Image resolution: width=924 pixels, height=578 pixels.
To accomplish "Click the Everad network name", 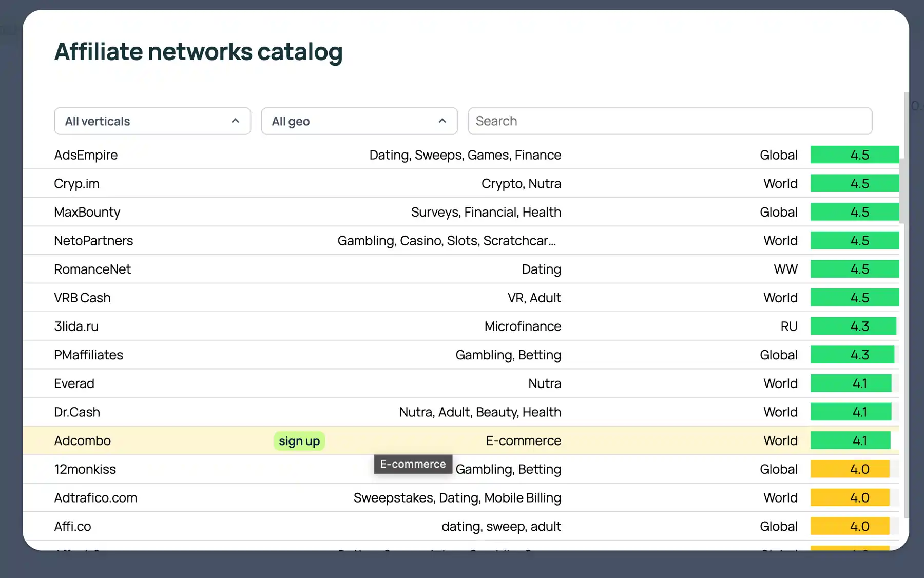I will tap(74, 383).
